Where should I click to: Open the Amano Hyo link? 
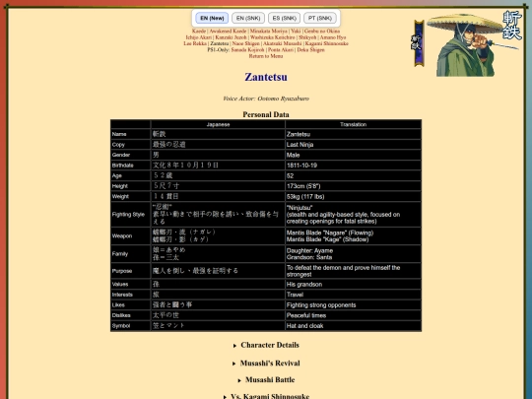pos(333,37)
